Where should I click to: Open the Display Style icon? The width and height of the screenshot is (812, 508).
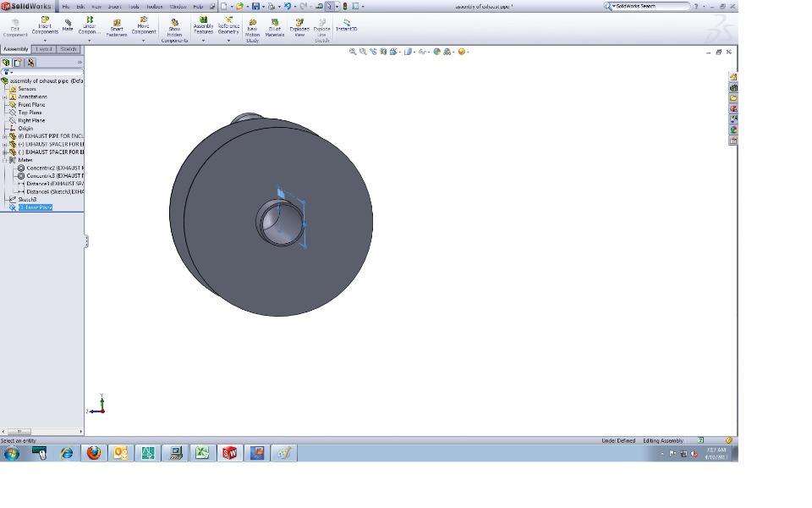(408, 52)
